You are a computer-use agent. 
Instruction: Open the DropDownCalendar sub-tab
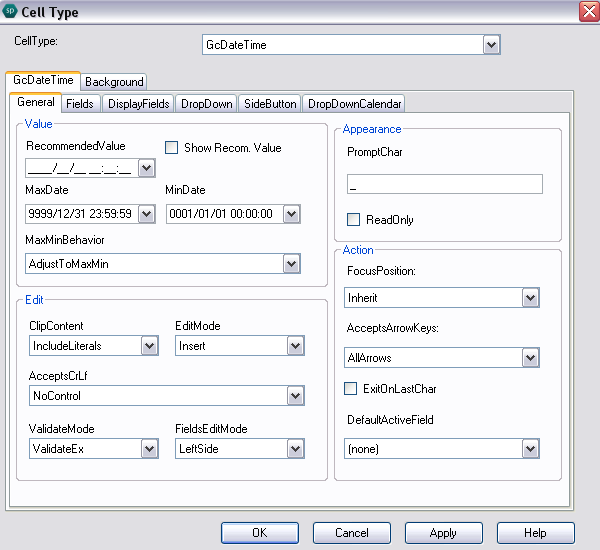click(354, 104)
